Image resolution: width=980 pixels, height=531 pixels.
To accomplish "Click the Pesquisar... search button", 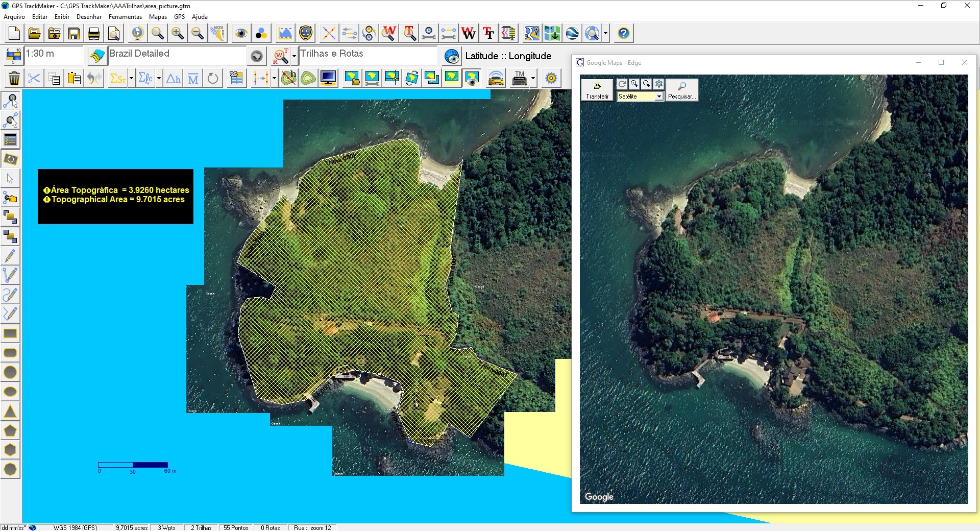I will (681, 90).
